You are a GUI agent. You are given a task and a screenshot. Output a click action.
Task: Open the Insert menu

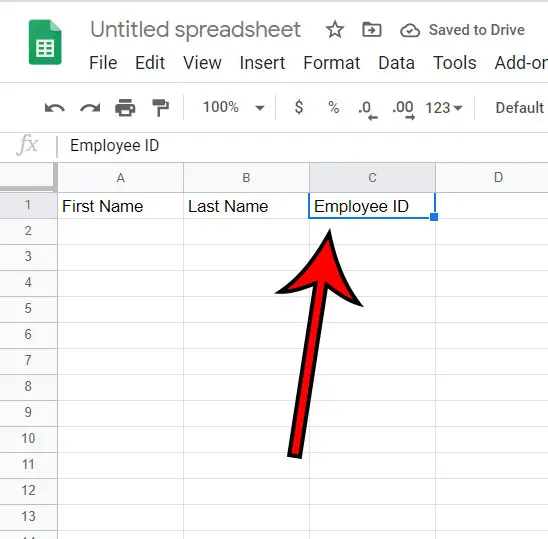point(262,63)
